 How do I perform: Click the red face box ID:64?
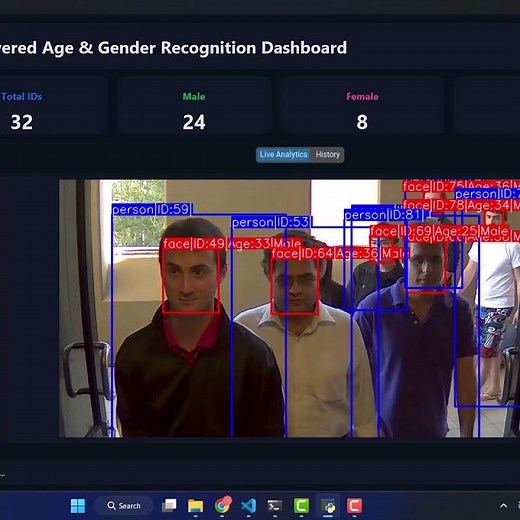tap(295, 287)
